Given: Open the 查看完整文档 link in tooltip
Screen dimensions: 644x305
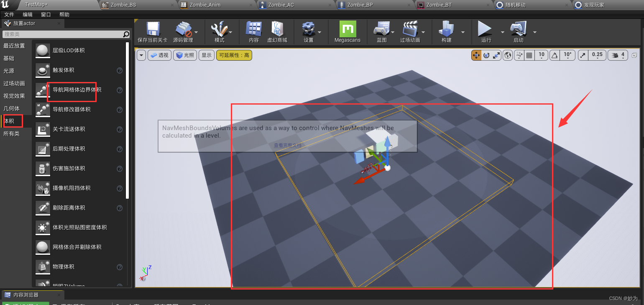Looking at the screenshot, I should (288, 145).
